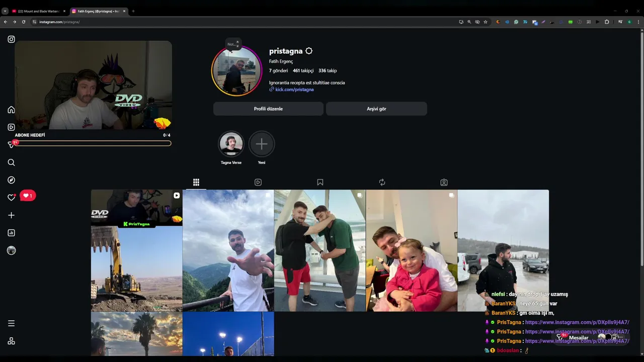Viewport: 644px width, 362px height.
Task: Switch to the Tagged photos tab
Action: [444, 182]
